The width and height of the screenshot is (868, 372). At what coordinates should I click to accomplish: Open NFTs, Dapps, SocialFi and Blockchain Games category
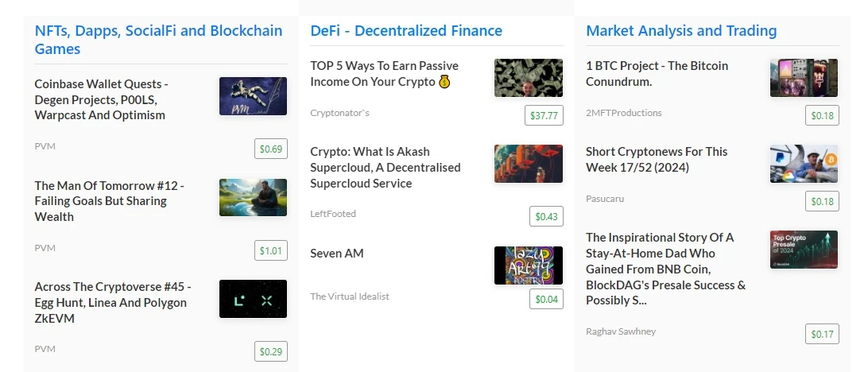[158, 39]
